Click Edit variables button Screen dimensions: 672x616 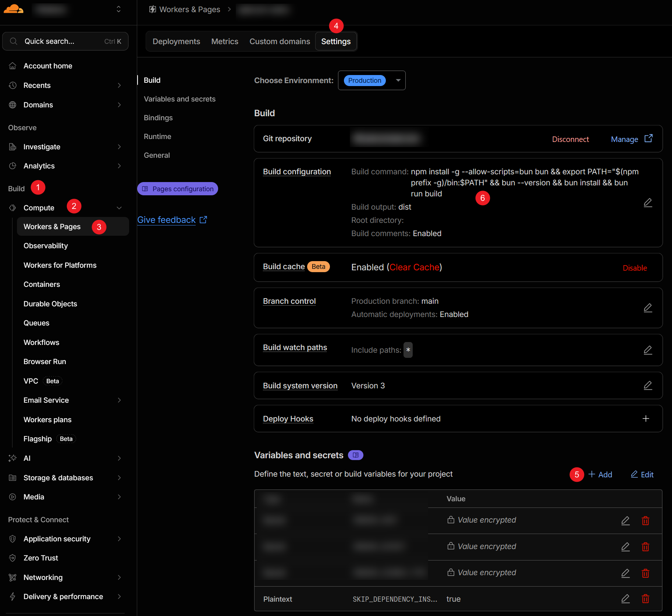pyautogui.click(x=642, y=474)
